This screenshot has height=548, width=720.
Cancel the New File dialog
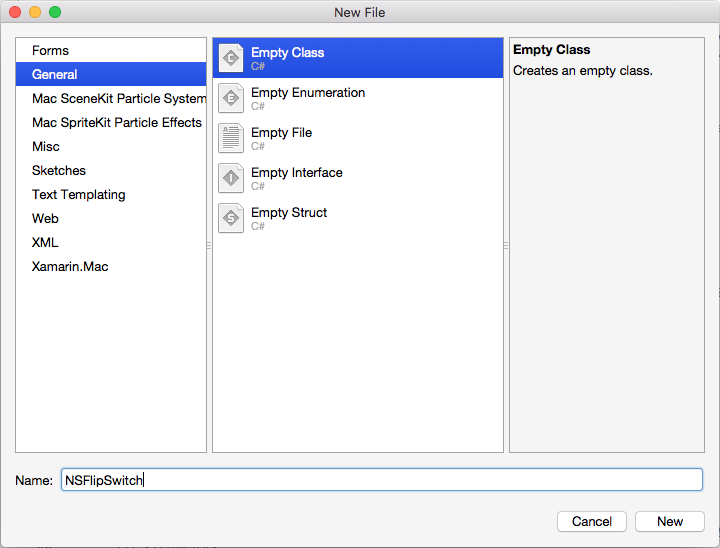591,521
